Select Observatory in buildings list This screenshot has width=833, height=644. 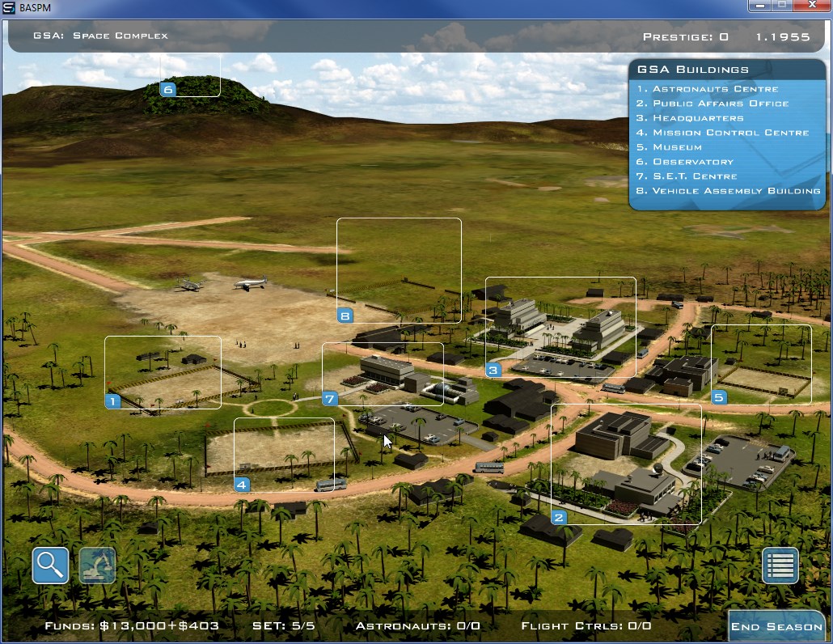click(x=685, y=162)
